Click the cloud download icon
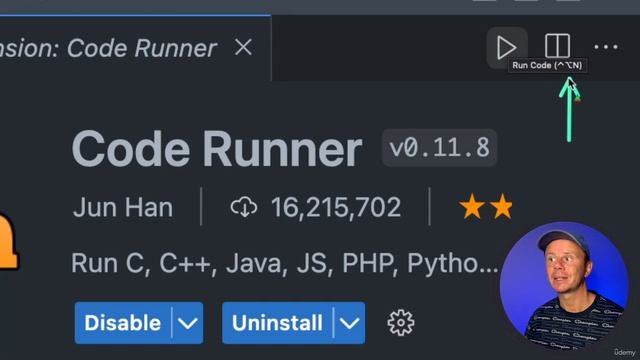This screenshot has height=360, width=640. [244, 207]
